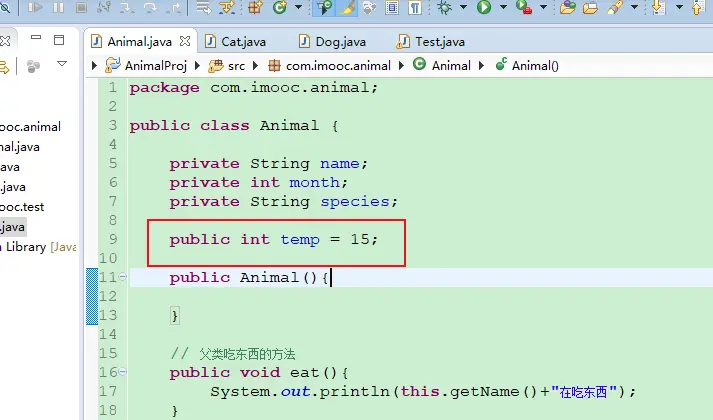Close the Animal.java editor tab
The image size is (713, 420).
click(x=185, y=41)
